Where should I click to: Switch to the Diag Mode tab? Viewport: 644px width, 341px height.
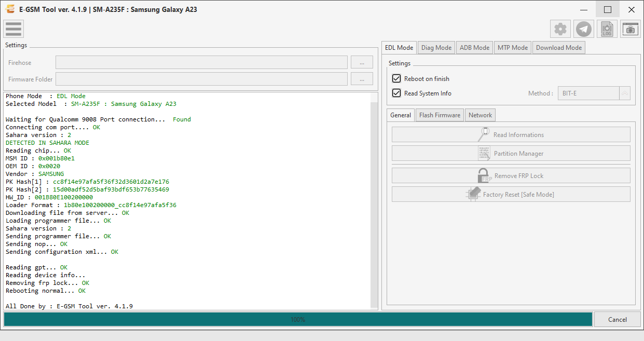(436, 47)
